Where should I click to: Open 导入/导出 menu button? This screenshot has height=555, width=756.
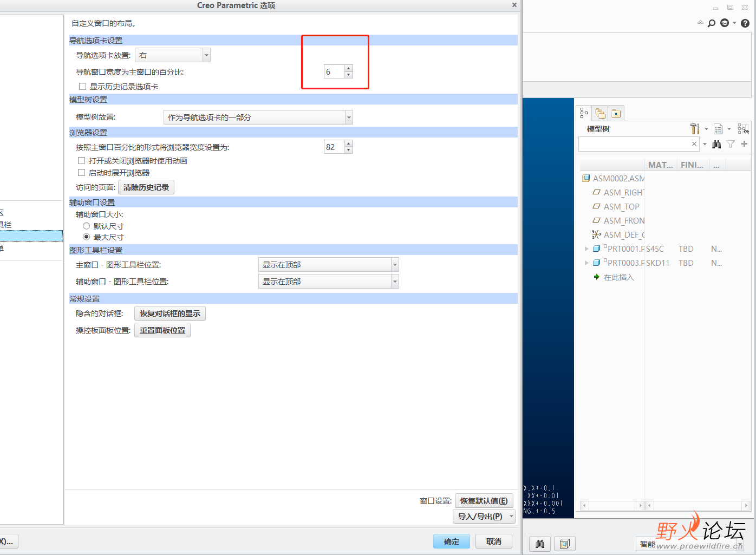tap(483, 517)
